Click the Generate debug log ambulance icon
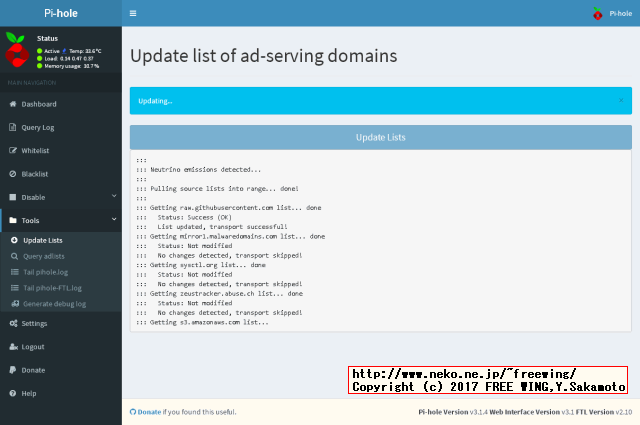Screen dimensions: 640x425 pos(15,304)
